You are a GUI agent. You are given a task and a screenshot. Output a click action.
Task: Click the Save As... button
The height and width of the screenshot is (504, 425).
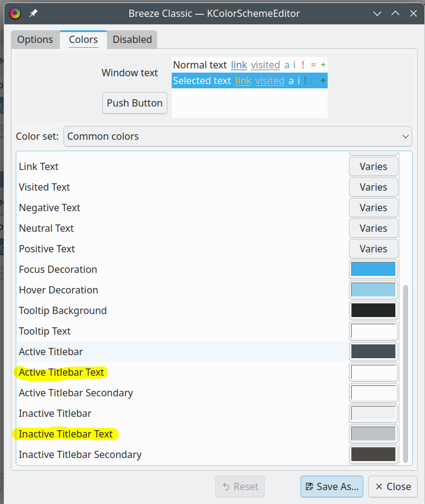pos(332,486)
